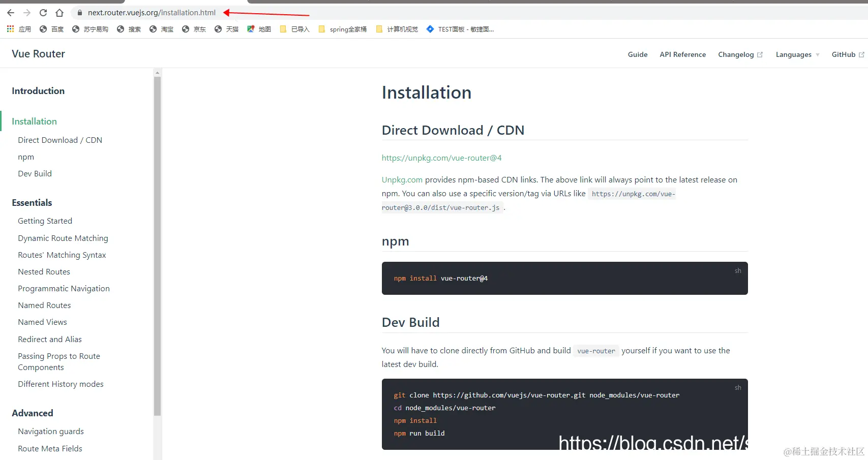Open the API Reference nav item
868x460 pixels.
pyautogui.click(x=683, y=54)
